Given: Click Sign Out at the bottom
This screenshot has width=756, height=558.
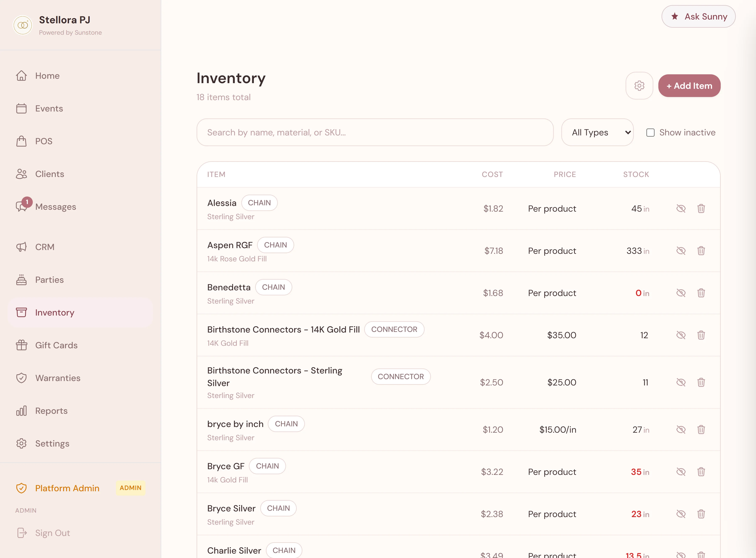Looking at the screenshot, I should pyautogui.click(x=52, y=533).
